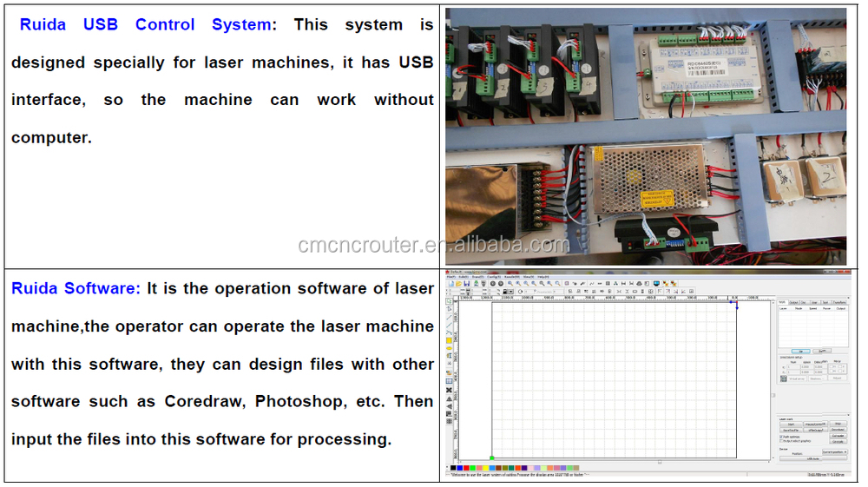Click the Go scale button
Screen dimensions: 868x487
(x=838, y=442)
